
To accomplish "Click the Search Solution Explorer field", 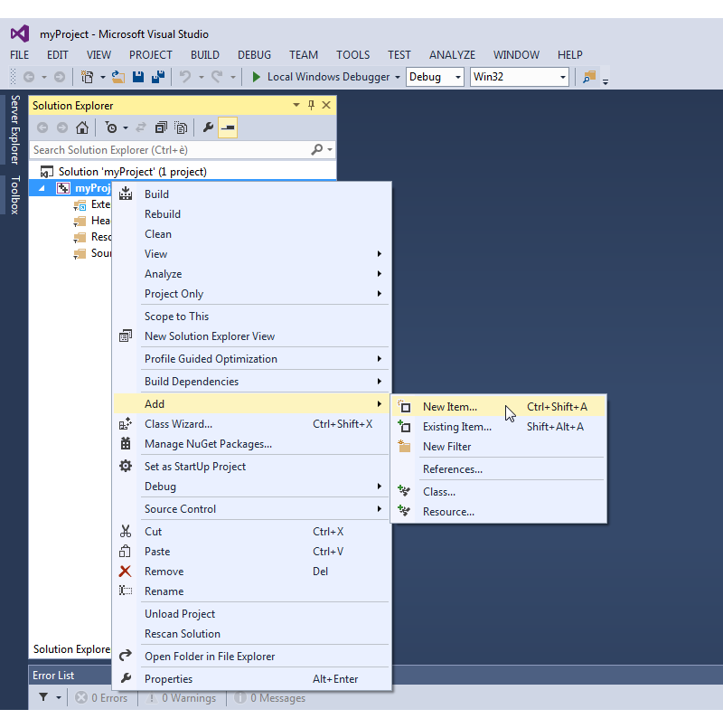I will (x=169, y=150).
